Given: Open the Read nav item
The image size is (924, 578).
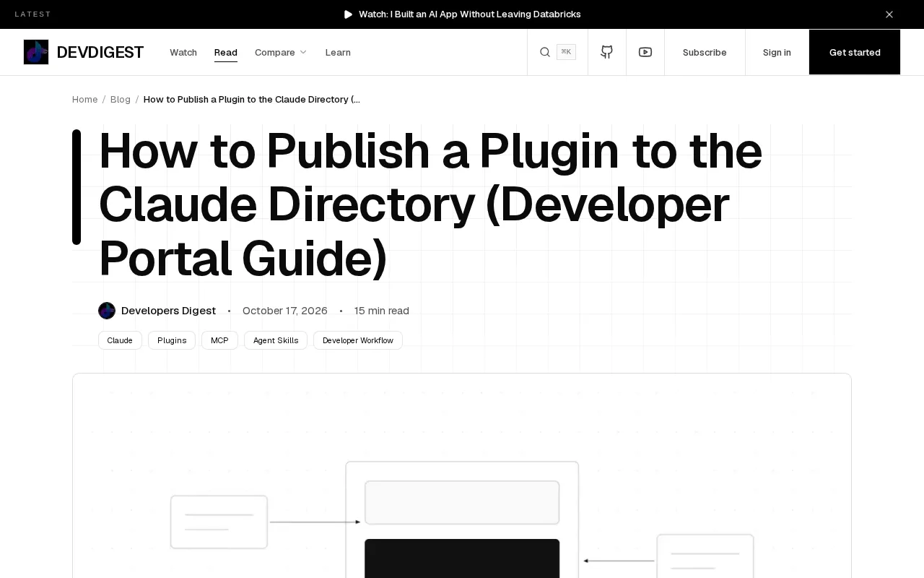Looking at the screenshot, I should (226, 52).
